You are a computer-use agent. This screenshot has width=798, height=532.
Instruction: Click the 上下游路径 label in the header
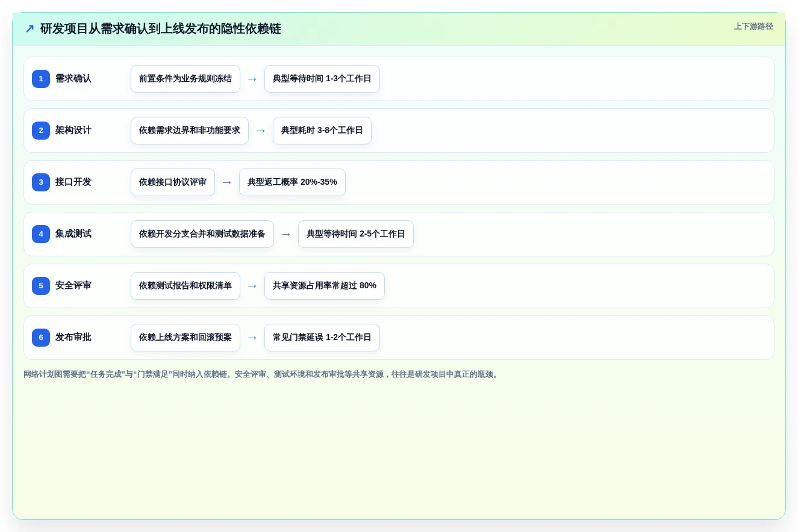(x=753, y=26)
